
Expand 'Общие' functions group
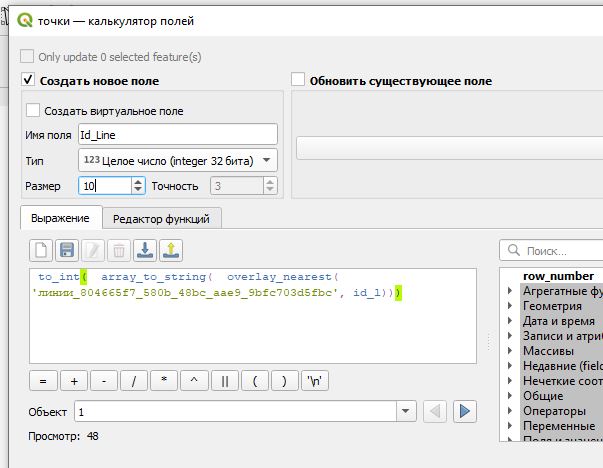510,395
